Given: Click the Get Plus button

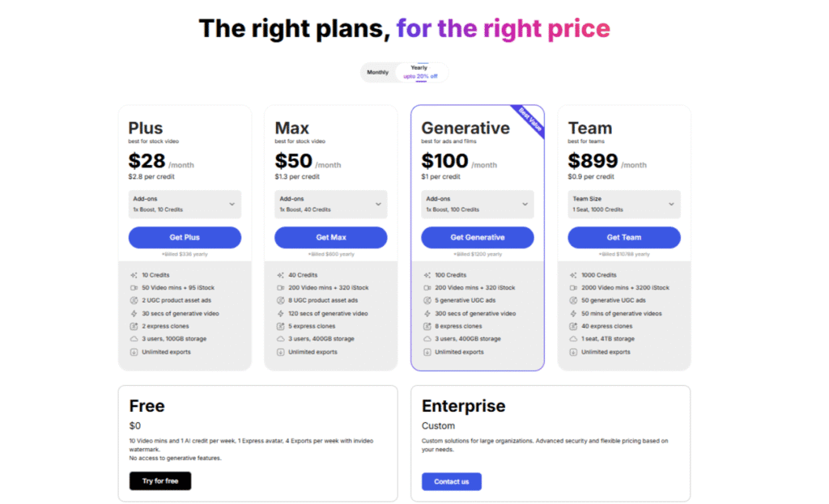Looking at the screenshot, I should pos(185,237).
